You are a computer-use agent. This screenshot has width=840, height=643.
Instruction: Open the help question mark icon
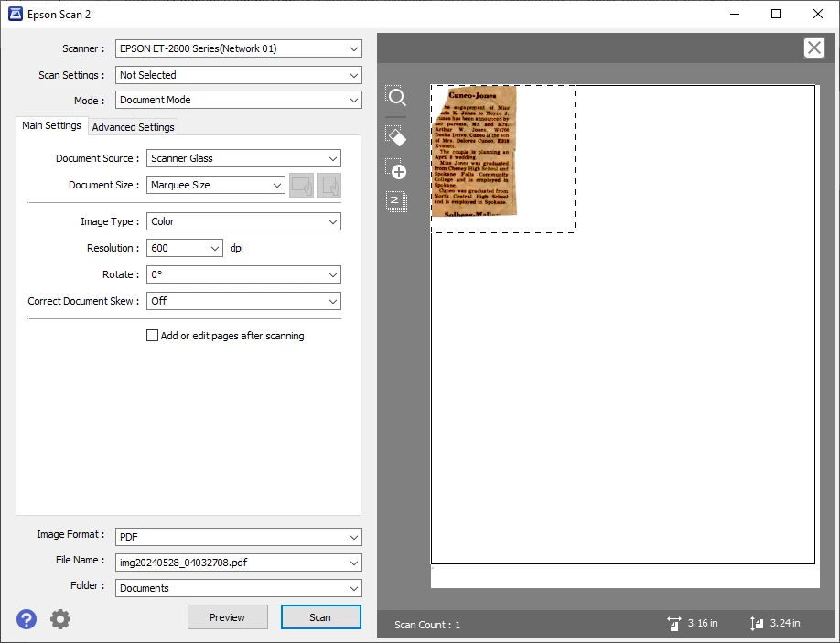click(x=27, y=619)
